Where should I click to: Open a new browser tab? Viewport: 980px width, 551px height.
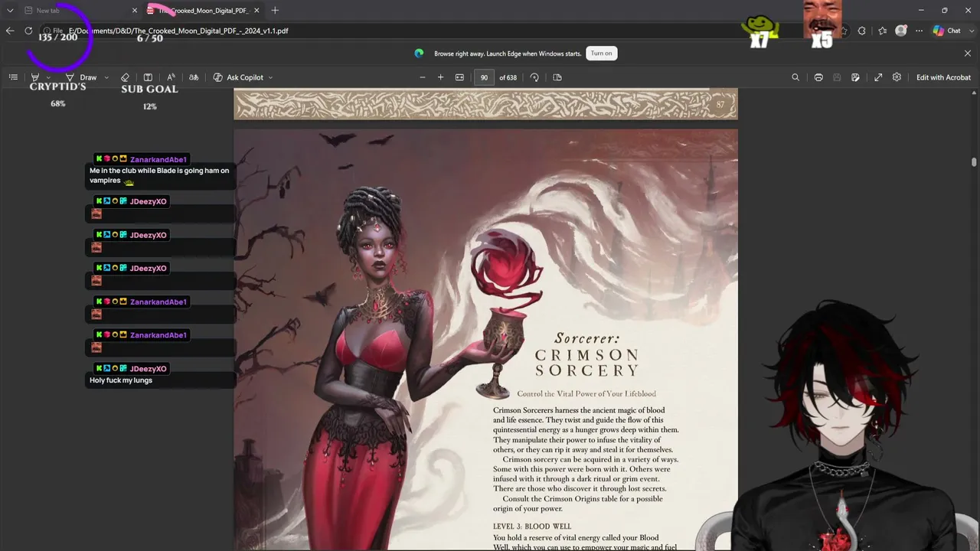pos(275,11)
